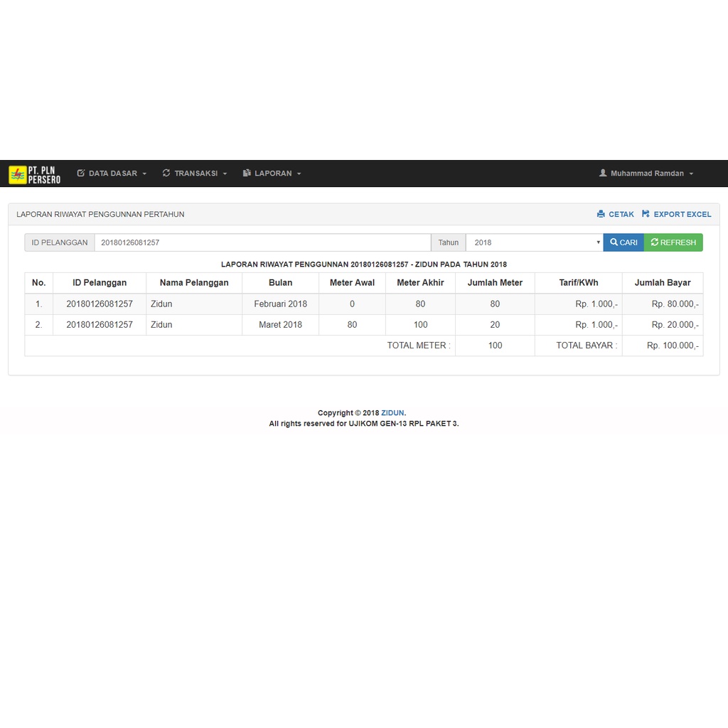
Task: Click the 'Jumlah Bayar' column header
Action: (x=663, y=283)
